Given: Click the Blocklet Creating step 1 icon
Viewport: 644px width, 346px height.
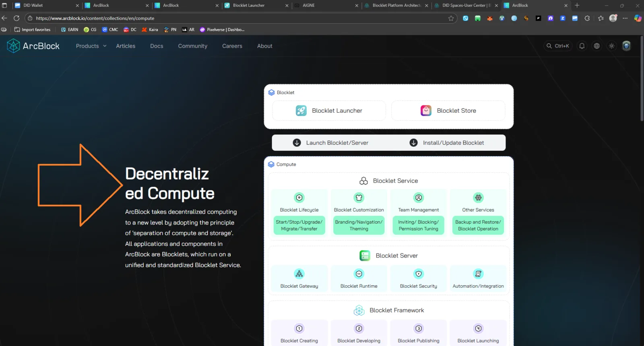Looking at the screenshot, I should 299,329.
